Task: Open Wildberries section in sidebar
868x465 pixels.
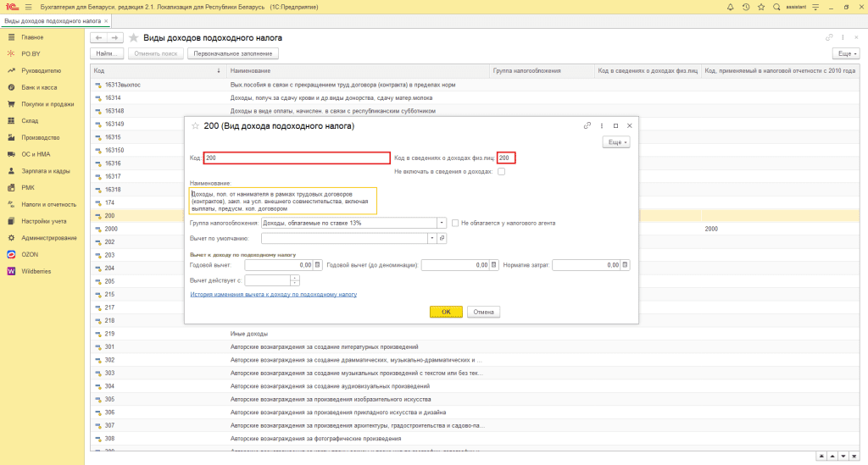Action: point(36,272)
